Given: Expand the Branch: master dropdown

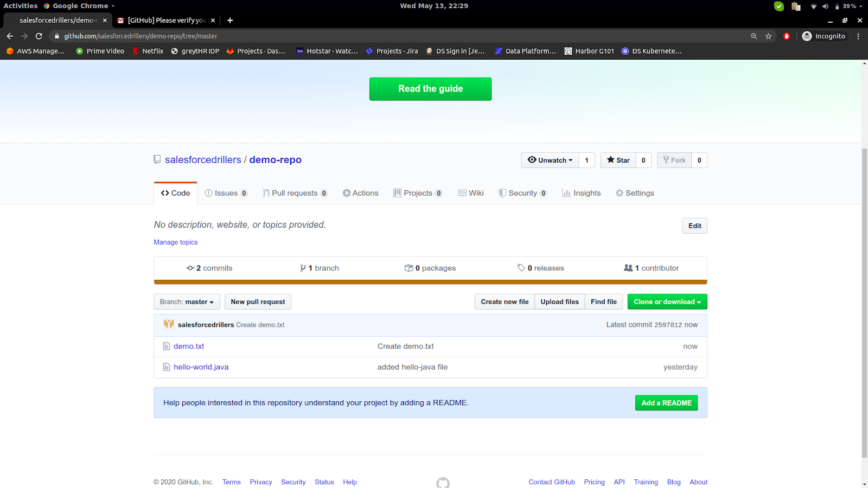Looking at the screenshot, I should 187,302.
